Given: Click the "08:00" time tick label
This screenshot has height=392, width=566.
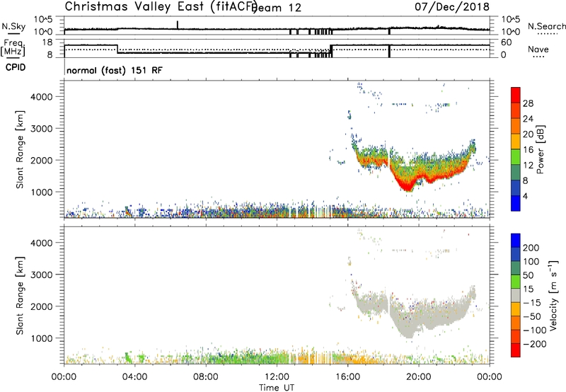Looking at the screenshot, I should point(206,377).
